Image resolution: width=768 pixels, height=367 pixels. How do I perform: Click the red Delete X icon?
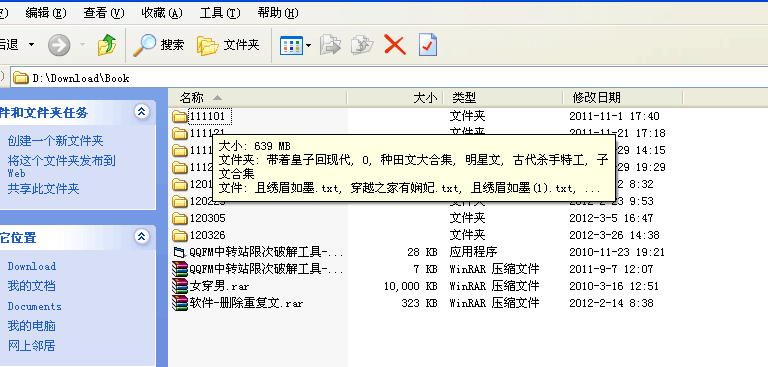pos(395,45)
